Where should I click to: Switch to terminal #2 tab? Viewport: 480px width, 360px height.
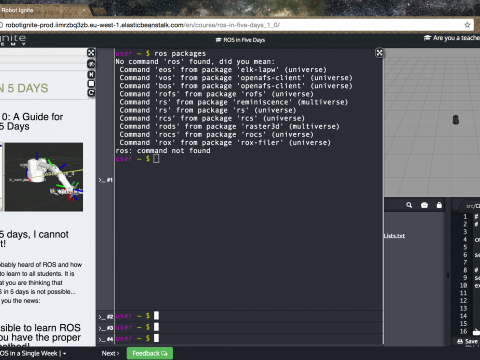[106, 317]
